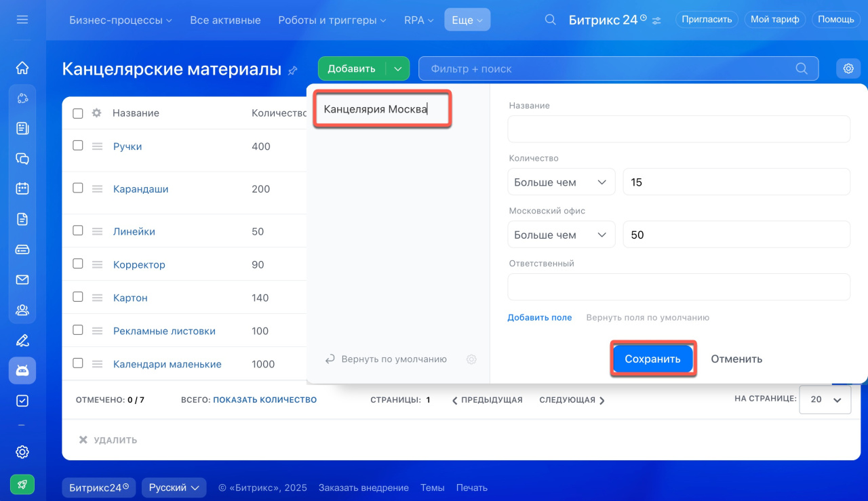868x501 pixels.
Task: Check the Линейки row checkbox
Action: tap(77, 231)
